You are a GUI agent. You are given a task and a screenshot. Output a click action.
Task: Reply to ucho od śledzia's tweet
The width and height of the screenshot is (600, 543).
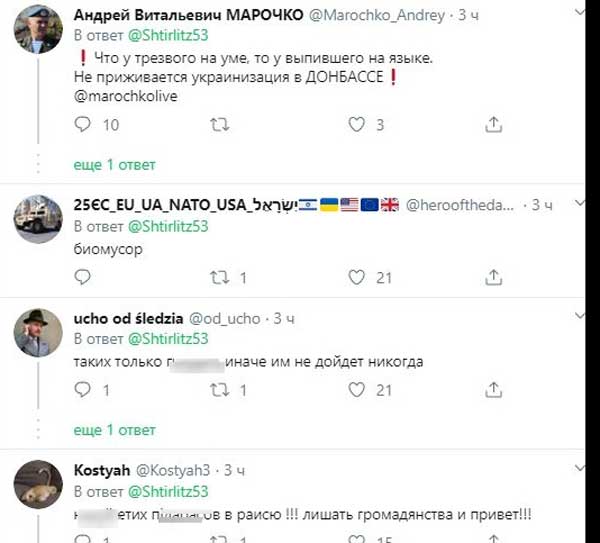[x=84, y=391]
